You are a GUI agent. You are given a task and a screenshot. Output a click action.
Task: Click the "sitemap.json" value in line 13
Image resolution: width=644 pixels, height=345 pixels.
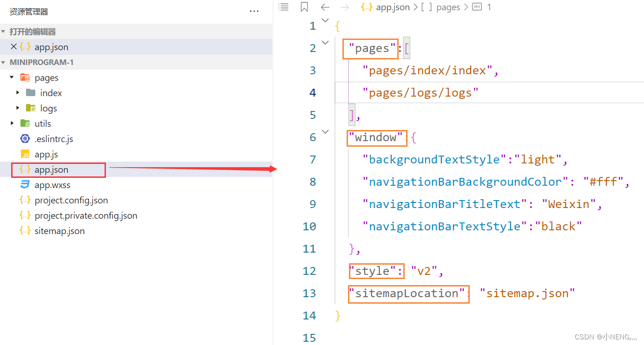pyautogui.click(x=527, y=293)
